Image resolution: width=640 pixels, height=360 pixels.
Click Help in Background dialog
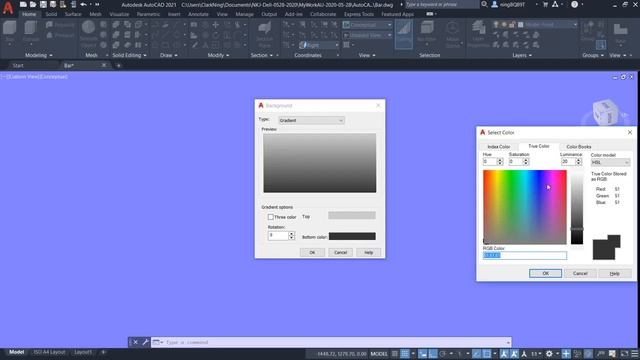[x=369, y=252]
